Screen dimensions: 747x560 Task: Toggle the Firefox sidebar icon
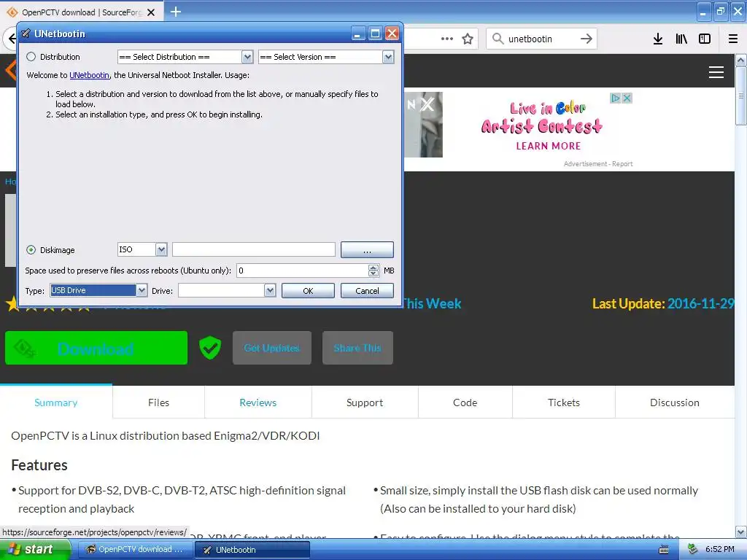click(705, 39)
